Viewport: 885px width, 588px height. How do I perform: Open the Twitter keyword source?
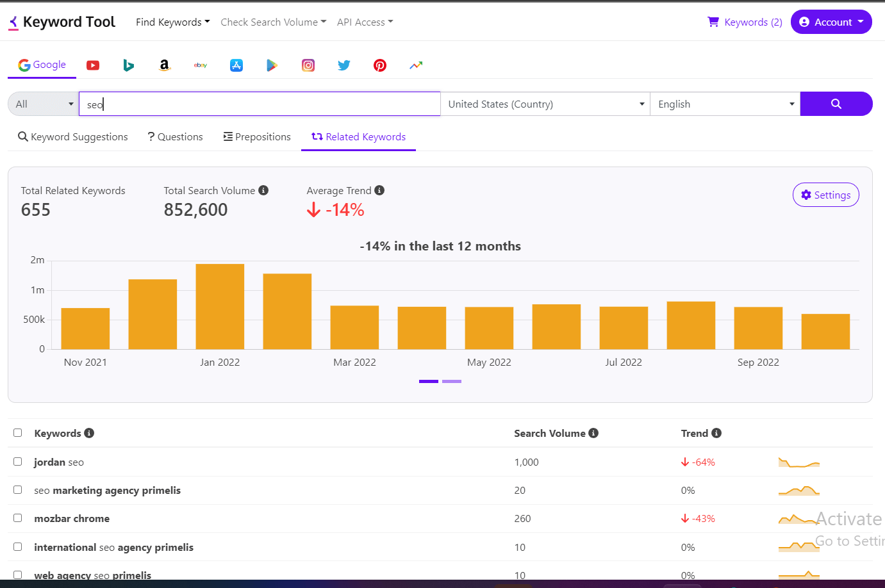344,65
